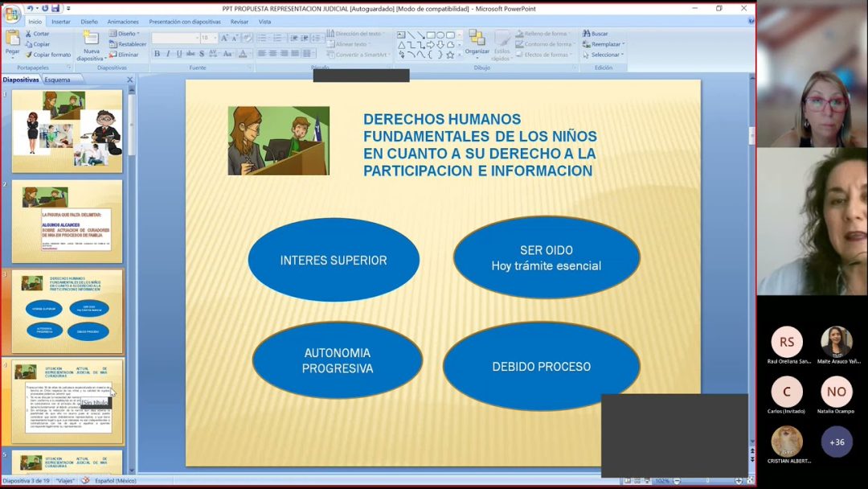Toggle Bold formatting
The height and width of the screenshot is (489, 868).
tap(158, 54)
